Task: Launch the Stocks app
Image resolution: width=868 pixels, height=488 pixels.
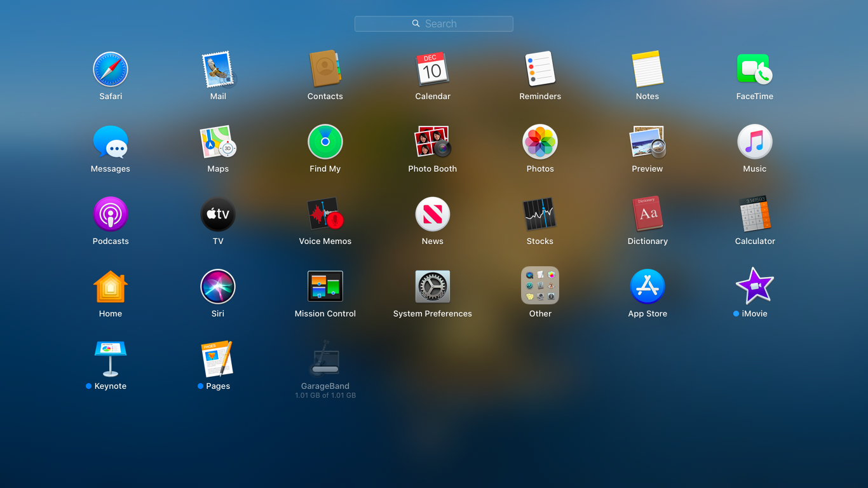Action: (x=540, y=214)
